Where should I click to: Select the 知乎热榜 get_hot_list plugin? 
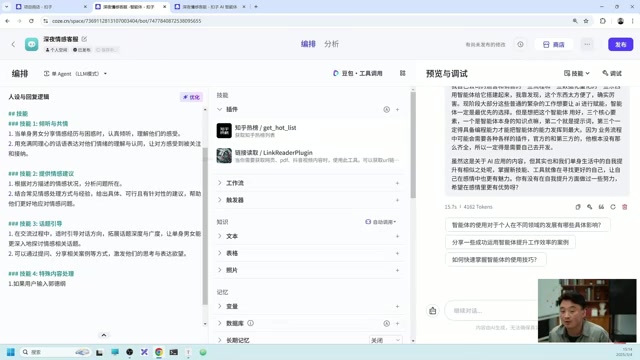pos(309,131)
